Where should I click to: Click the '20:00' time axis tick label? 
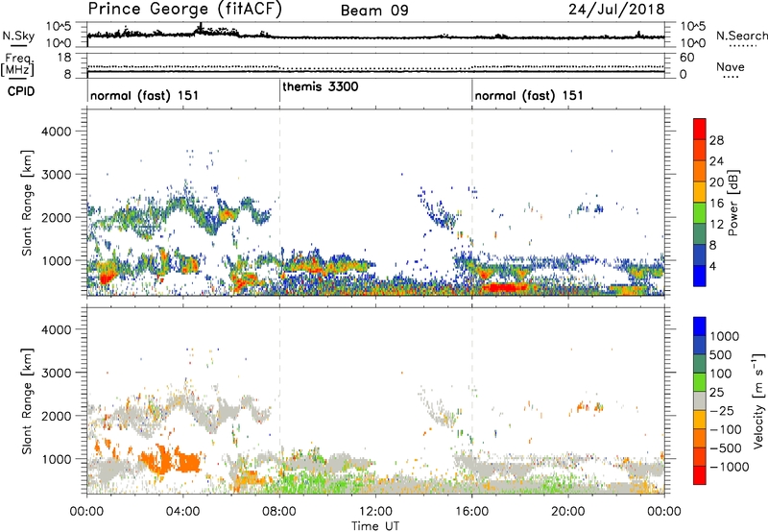point(567,512)
